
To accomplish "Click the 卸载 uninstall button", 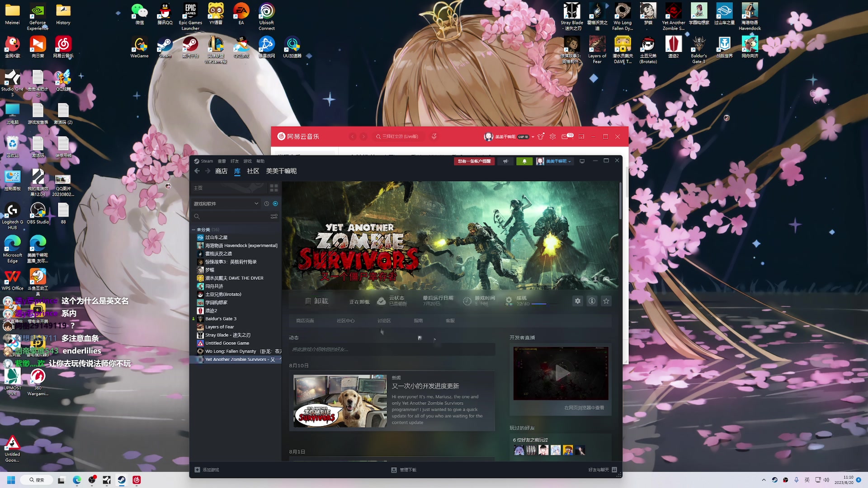I will coord(316,301).
